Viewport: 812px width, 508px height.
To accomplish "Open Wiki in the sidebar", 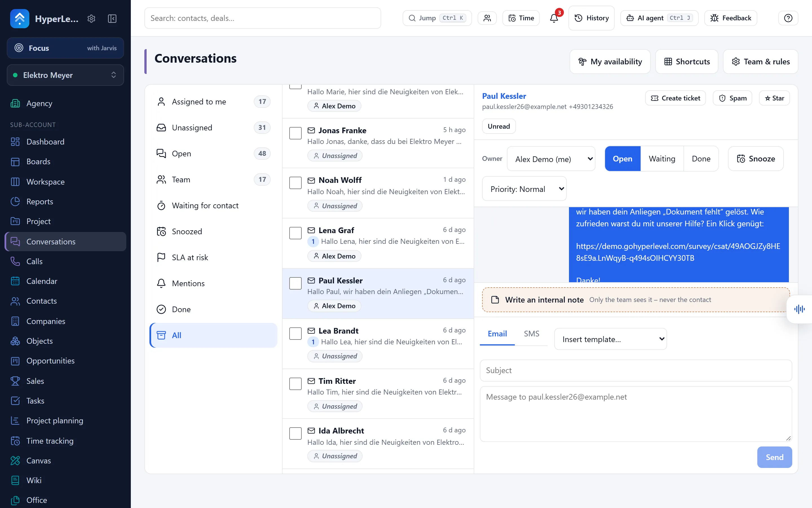I will click(x=65, y=480).
